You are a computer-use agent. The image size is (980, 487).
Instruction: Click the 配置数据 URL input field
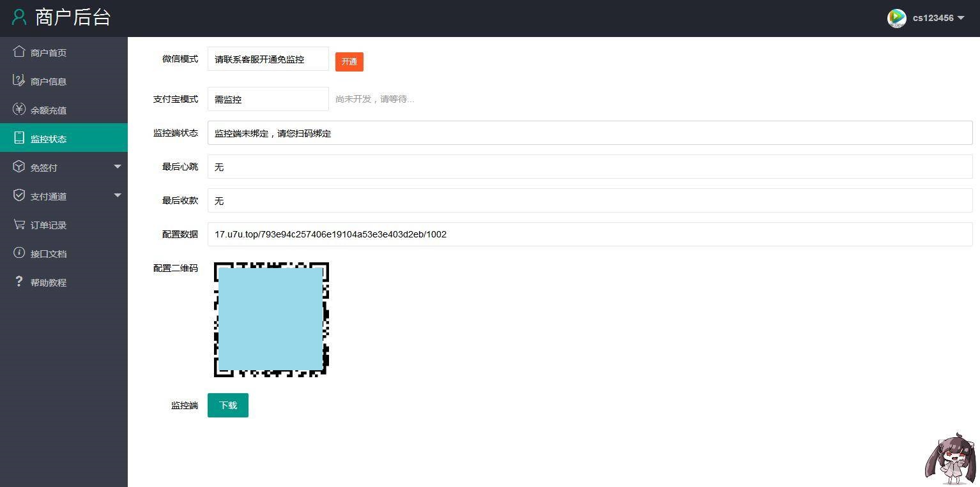point(589,234)
